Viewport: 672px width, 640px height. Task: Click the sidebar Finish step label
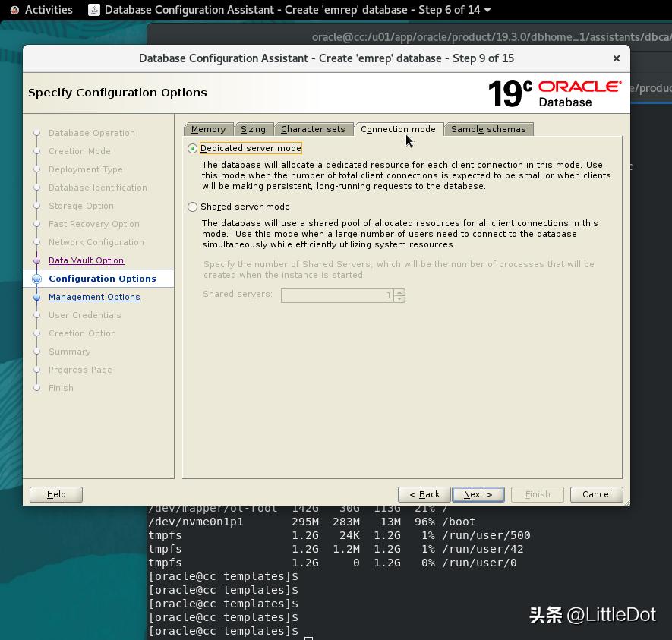[61, 388]
